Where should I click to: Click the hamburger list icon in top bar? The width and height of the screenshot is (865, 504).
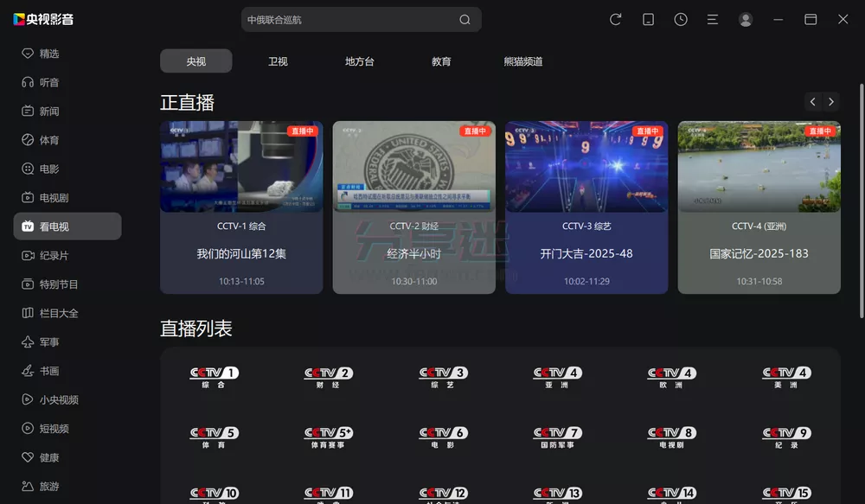pos(713,19)
